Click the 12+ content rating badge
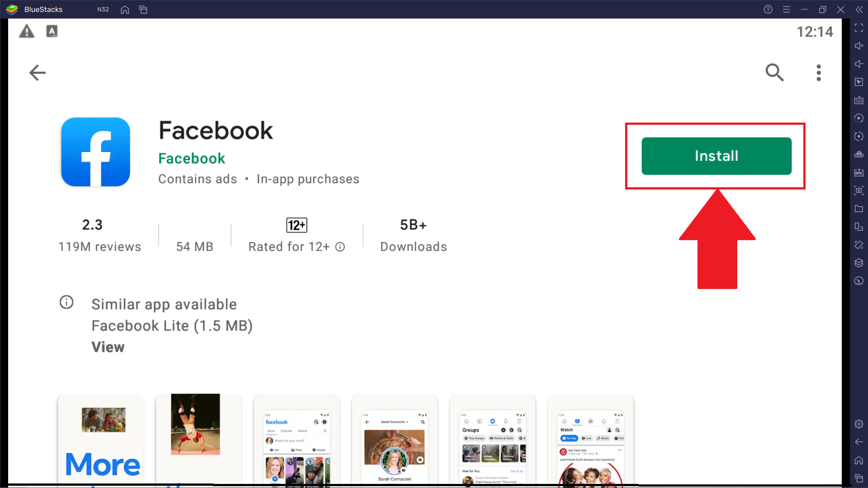 click(x=297, y=225)
